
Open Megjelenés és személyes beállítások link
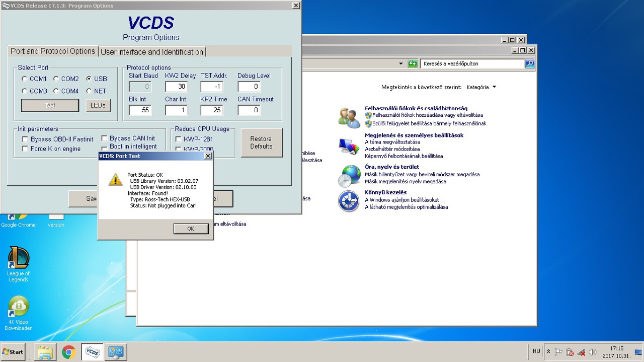pyautogui.click(x=414, y=135)
